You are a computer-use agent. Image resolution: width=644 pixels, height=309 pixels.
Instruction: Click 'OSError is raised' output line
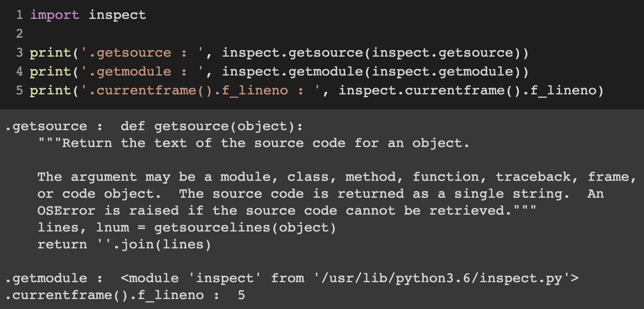pos(287,211)
